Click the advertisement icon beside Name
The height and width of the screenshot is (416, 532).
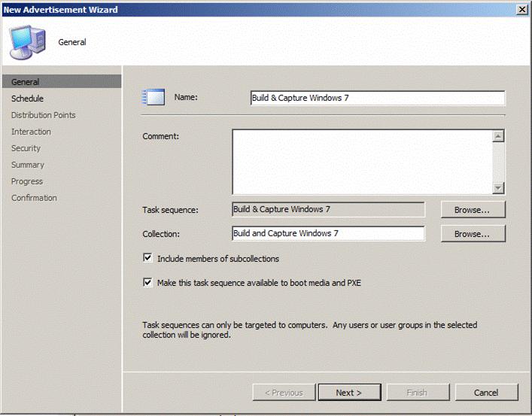tap(154, 98)
